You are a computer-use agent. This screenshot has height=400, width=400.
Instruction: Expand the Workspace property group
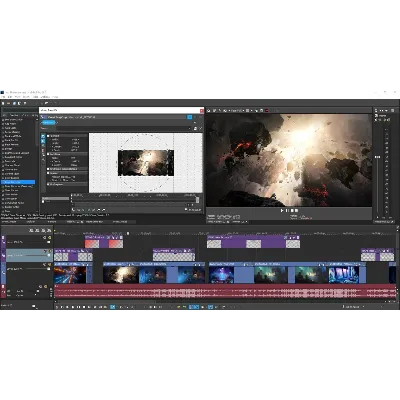(48, 184)
